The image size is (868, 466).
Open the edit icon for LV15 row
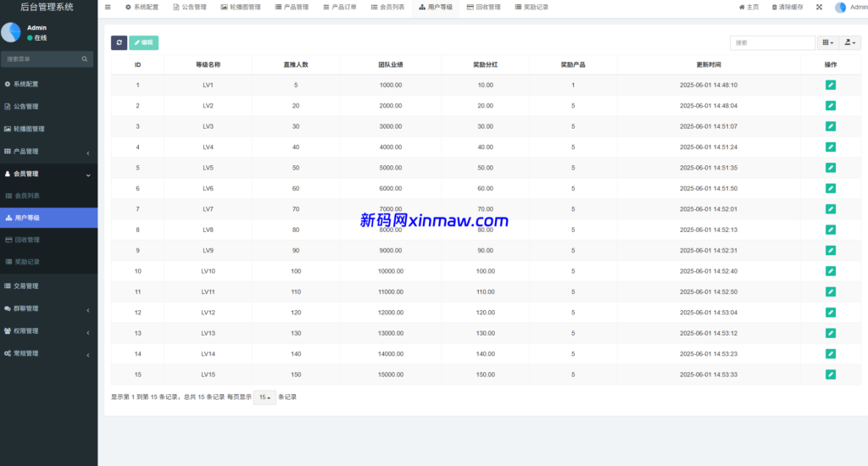[x=831, y=374]
